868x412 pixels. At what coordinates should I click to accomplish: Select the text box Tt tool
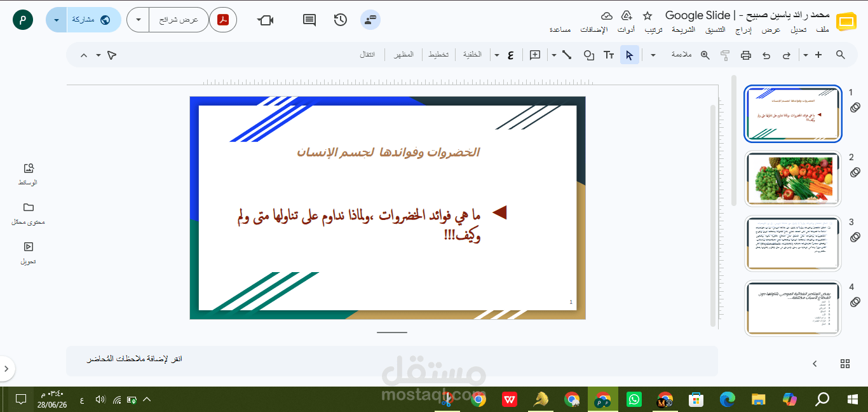609,55
